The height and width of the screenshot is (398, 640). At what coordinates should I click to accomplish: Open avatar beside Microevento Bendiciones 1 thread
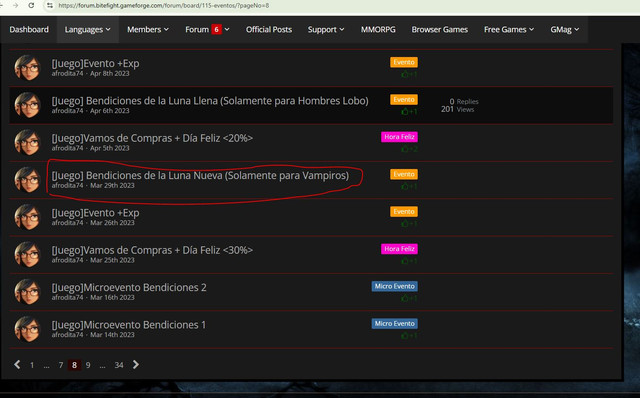(x=27, y=329)
